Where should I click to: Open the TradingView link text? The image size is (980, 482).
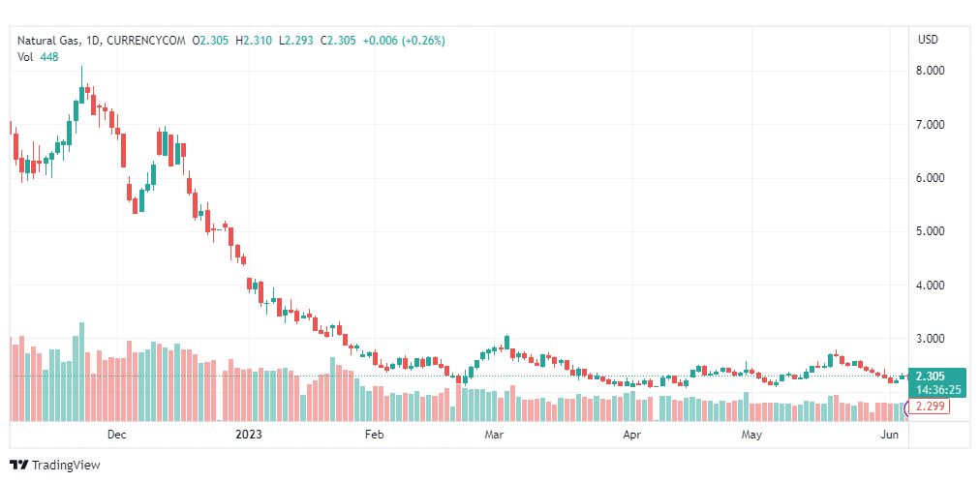pyautogui.click(x=66, y=466)
